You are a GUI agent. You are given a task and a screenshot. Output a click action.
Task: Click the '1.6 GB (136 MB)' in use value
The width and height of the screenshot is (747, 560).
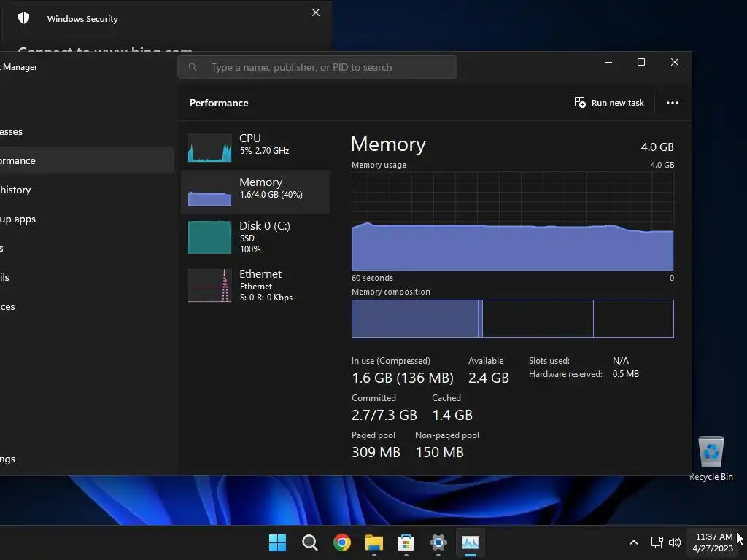(x=403, y=378)
